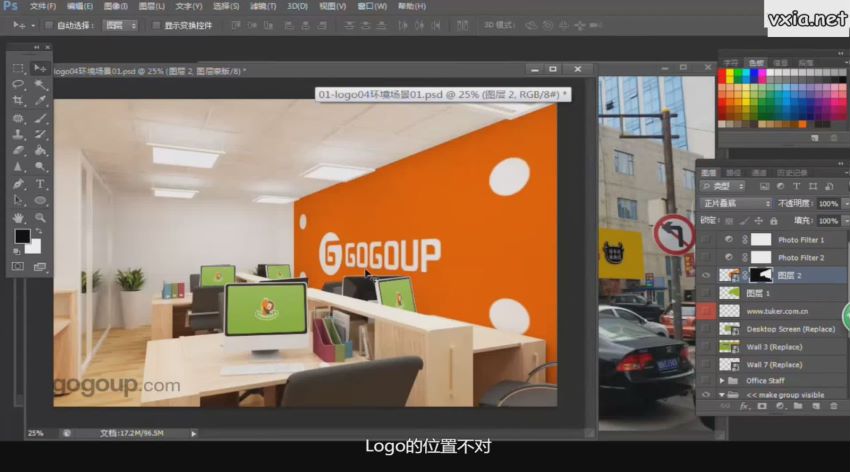The height and width of the screenshot is (472, 850).
Task: Select the Eyedropper tool
Action: [x=40, y=101]
